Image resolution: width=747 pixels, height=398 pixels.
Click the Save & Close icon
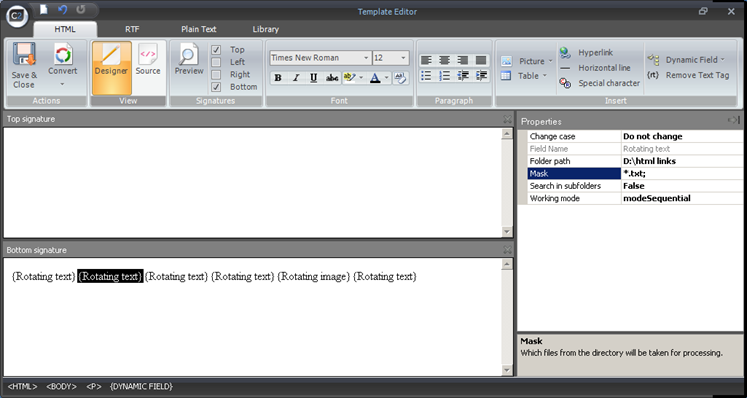click(24, 55)
